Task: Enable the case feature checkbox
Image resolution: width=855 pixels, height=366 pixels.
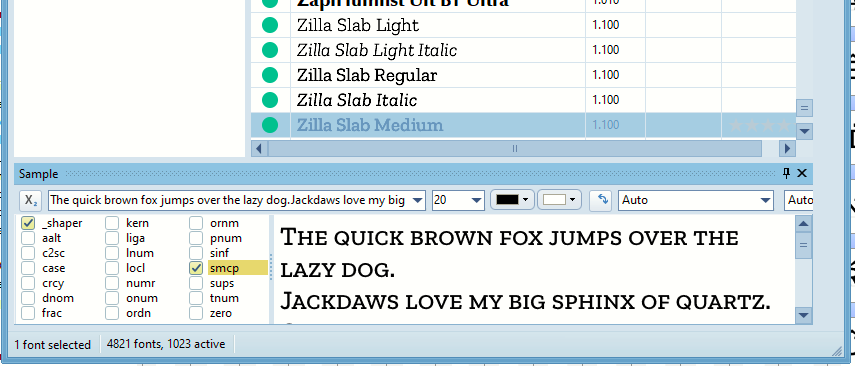Action: tap(28, 268)
